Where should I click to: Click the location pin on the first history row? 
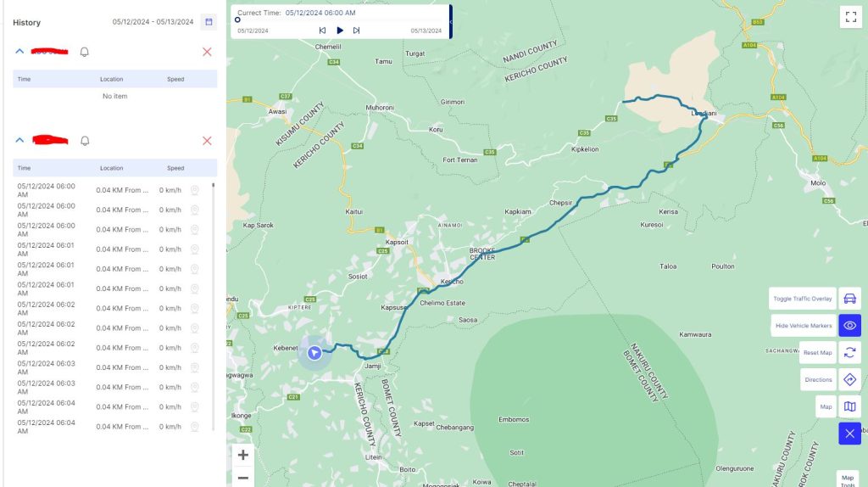coord(194,190)
